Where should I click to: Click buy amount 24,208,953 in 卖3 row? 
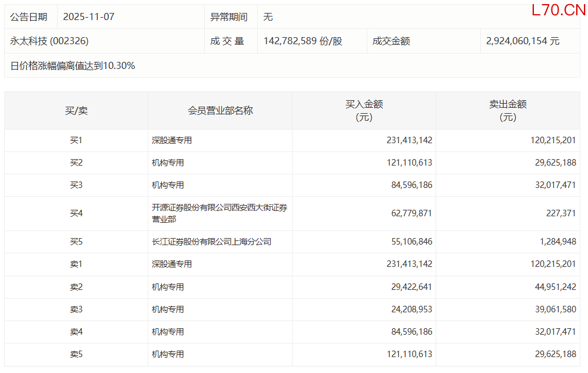(x=409, y=309)
